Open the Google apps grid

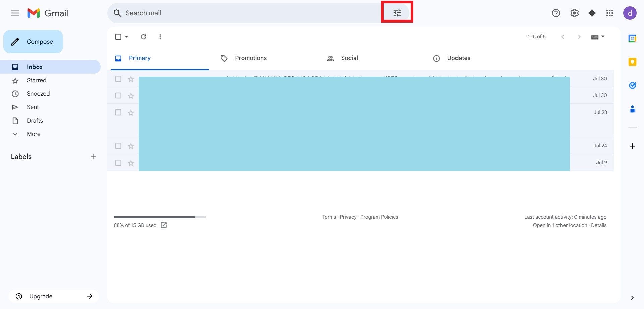click(x=609, y=13)
